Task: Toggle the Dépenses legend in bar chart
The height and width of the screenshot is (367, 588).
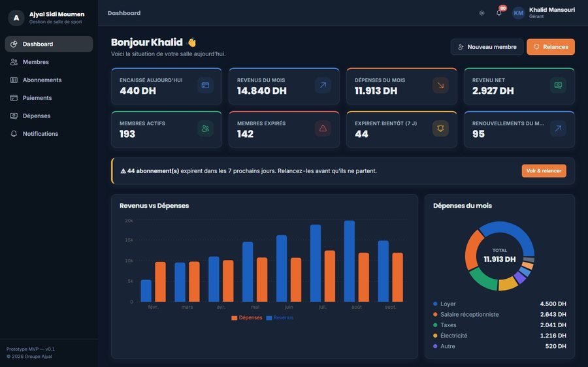Action: tap(247, 318)
